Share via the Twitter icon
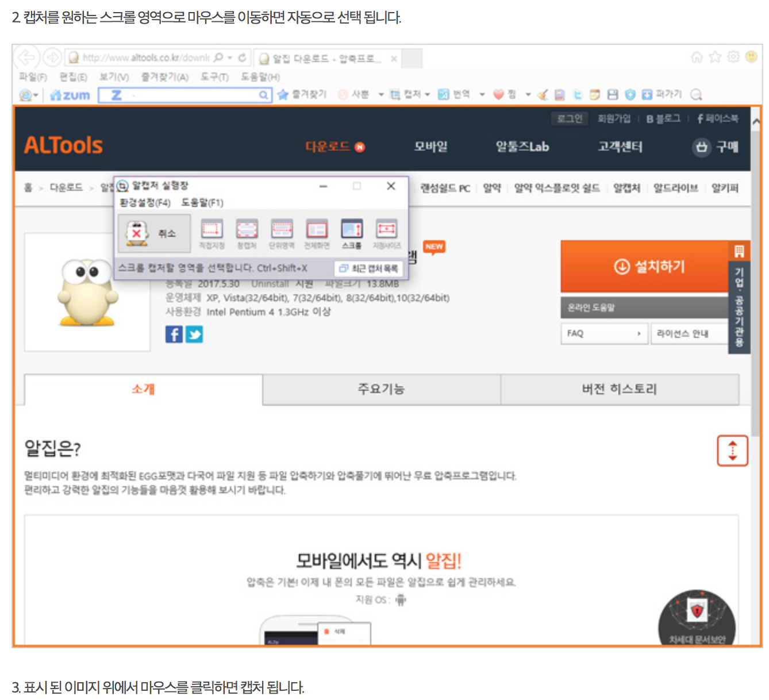The height and width of the screenshot is (700, 769). (x=194, y=334)
